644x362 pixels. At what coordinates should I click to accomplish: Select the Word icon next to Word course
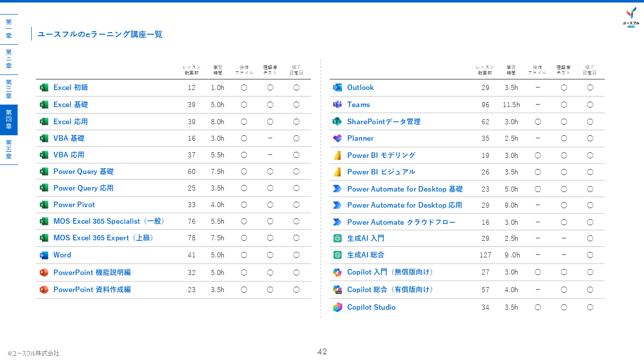click(x=44, y=255)
